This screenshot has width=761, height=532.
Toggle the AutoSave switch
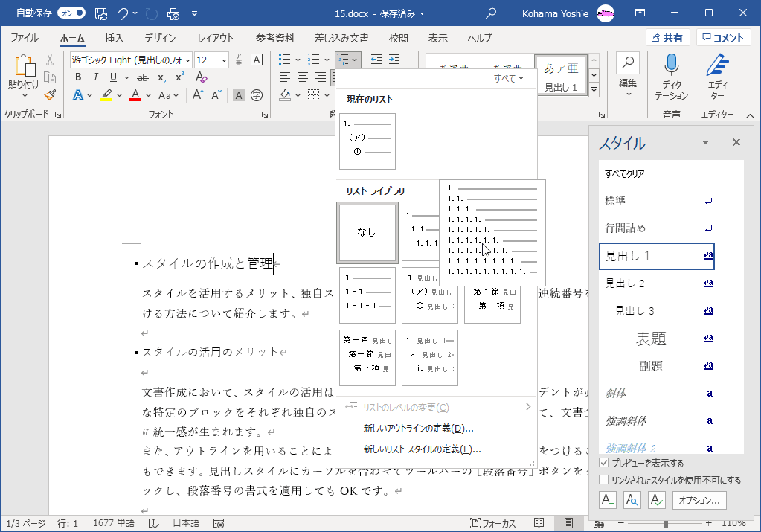pos(71,13)
